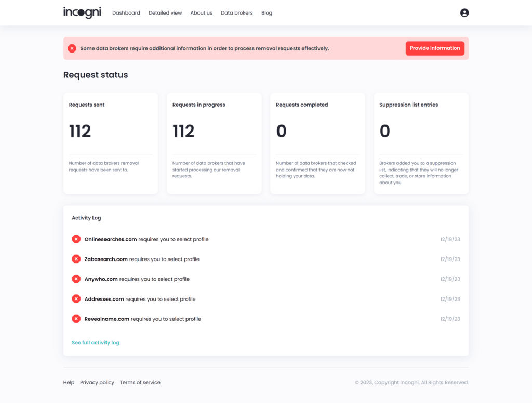Open the user account profile icon
This screenshot has width=532, height=403.
coord(464,13)
